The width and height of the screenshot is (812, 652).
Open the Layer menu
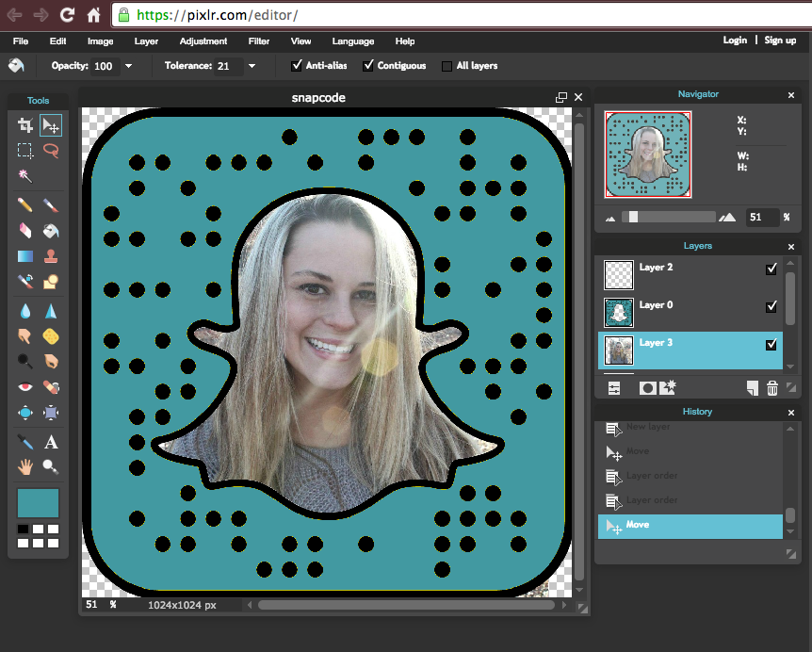[146, 41]
